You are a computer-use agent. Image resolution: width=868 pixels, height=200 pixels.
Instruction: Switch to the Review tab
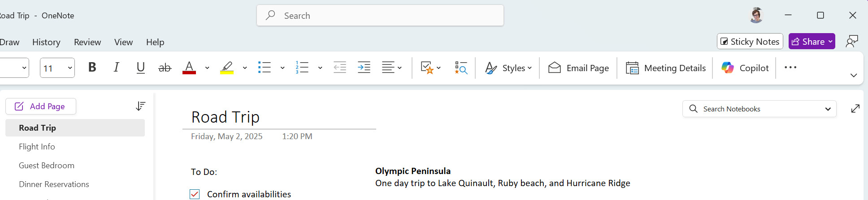[87, 42]
